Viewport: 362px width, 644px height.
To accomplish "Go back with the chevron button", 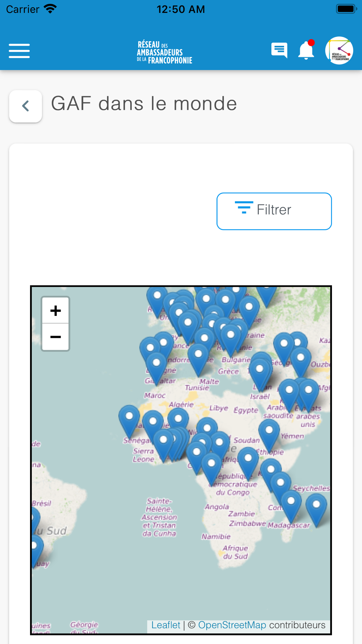I will 25,106.
